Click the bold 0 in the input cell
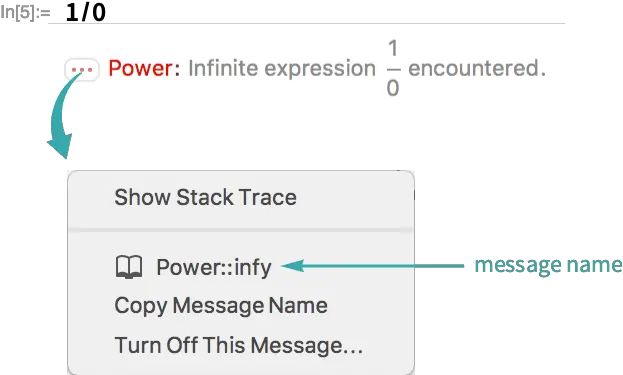The width and height of the screenshot is (623, 375). 99,12
